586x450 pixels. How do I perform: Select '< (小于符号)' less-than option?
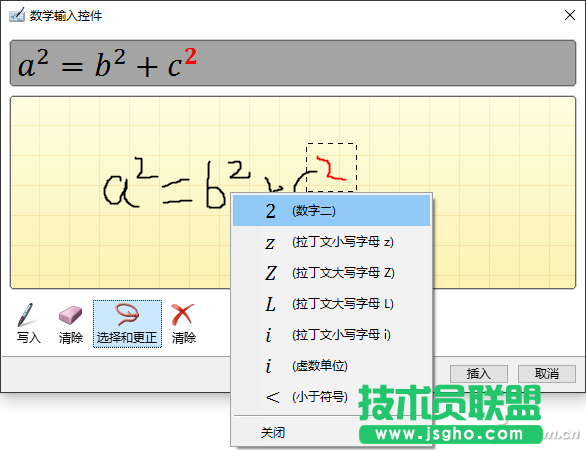(331, 397)
